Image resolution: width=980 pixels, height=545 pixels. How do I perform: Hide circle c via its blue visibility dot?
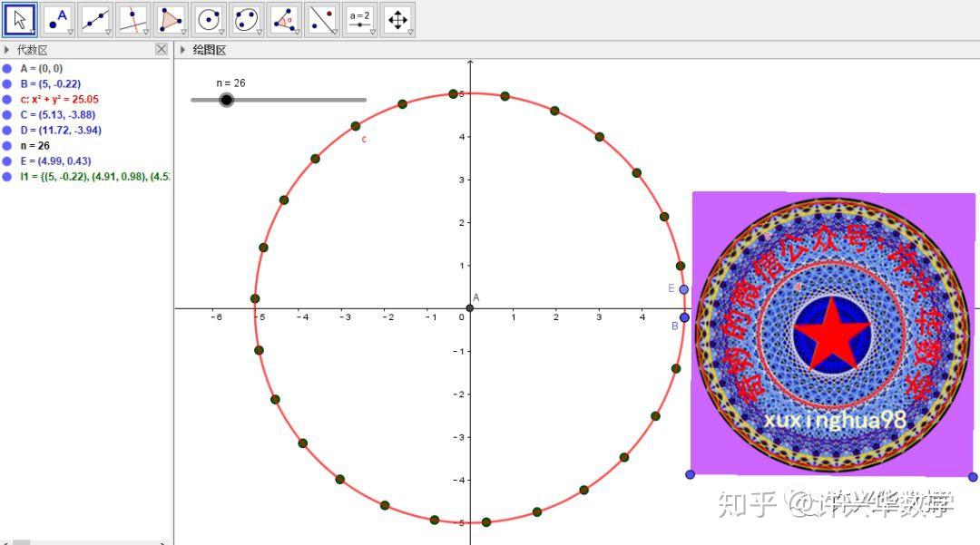tap(7, 99)
